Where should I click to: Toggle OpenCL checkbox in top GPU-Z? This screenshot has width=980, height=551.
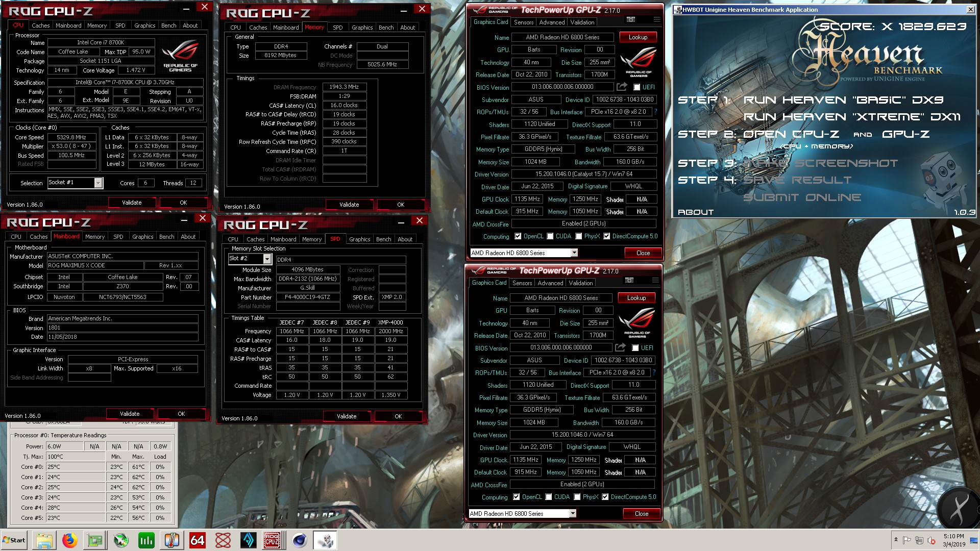(x=518, y=236)
